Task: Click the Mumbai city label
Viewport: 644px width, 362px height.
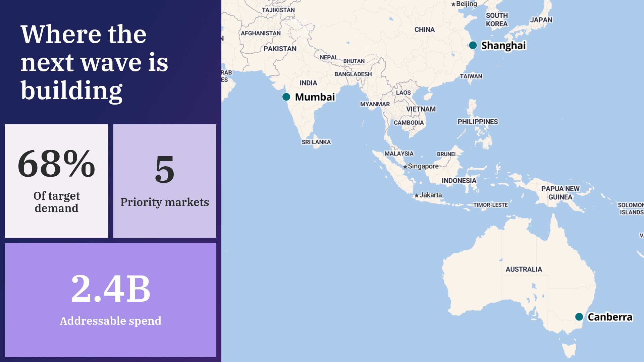Action: (x=315, y=97)
